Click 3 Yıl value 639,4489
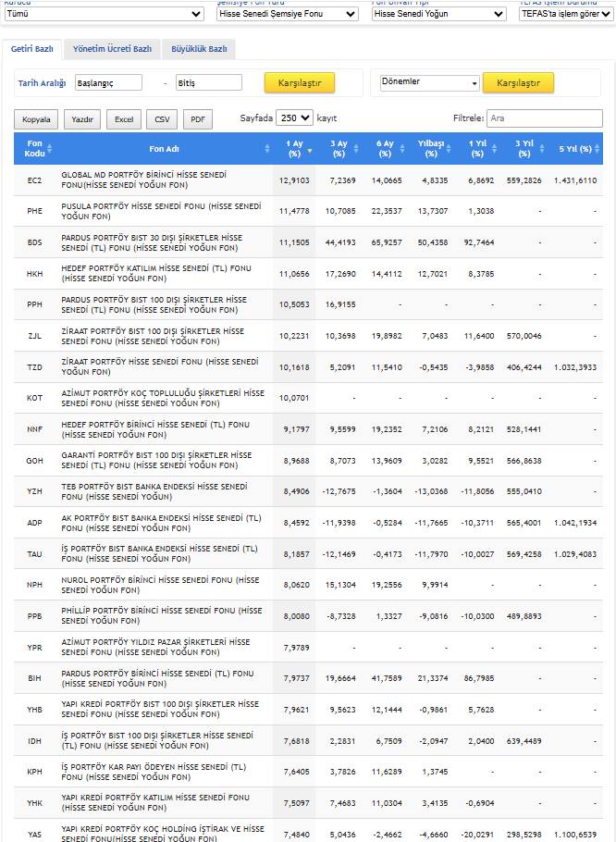Screen dimensions: 616x842 pyautogui.click(x=524, y=741)
